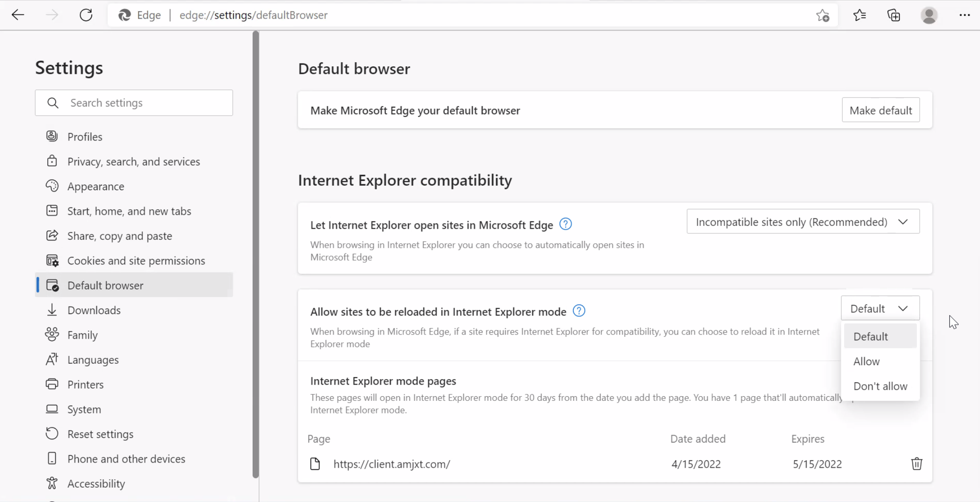Click help icon next to reload in IE mode
980x502 pixels.
(579, 311)
